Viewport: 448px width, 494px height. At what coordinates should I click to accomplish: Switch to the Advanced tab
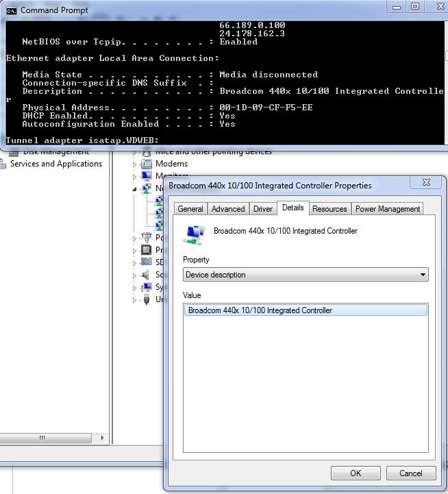(228, 209)
